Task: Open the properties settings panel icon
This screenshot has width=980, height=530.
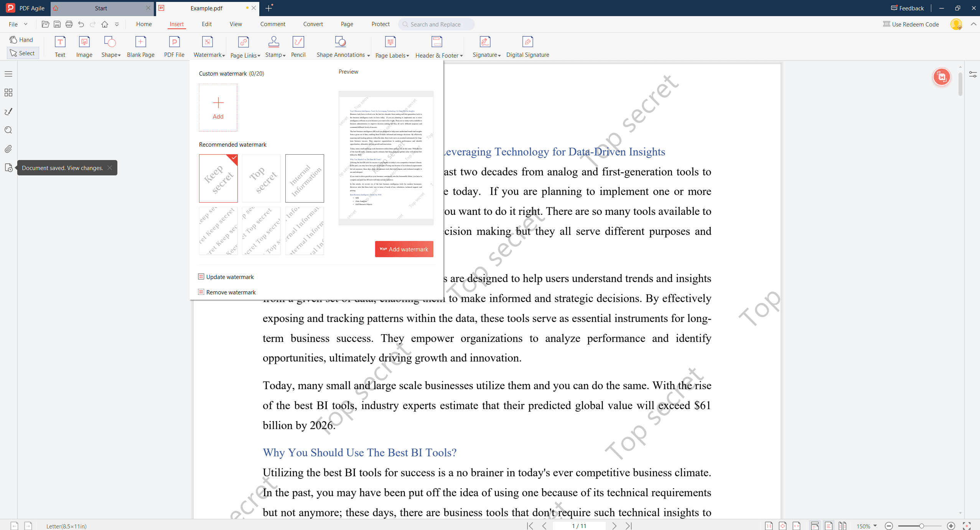Action: pos(973,74)
